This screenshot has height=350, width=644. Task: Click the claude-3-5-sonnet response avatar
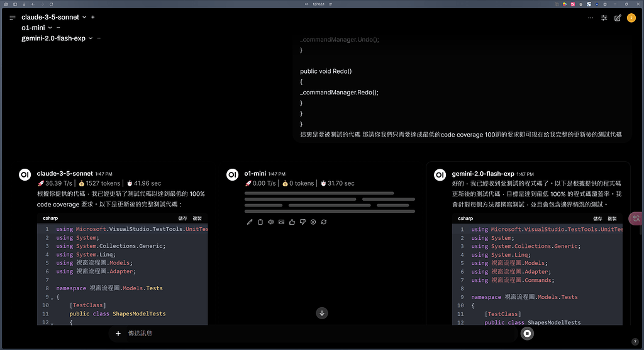(25, 175)
